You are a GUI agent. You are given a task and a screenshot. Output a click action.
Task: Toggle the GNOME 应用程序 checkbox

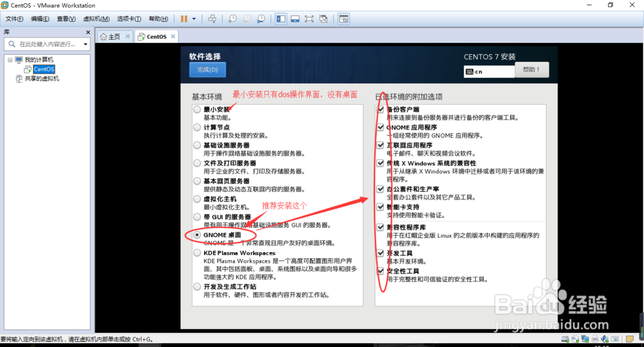381,127
